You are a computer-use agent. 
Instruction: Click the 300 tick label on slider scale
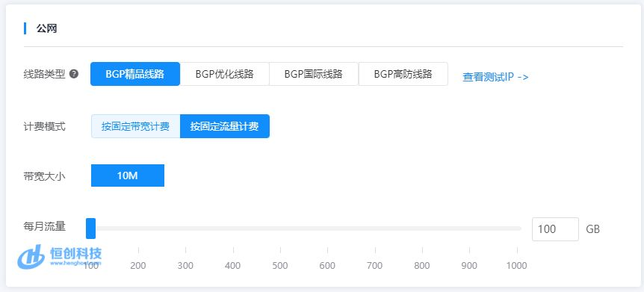pyautogui.click(x=185, y=265)
